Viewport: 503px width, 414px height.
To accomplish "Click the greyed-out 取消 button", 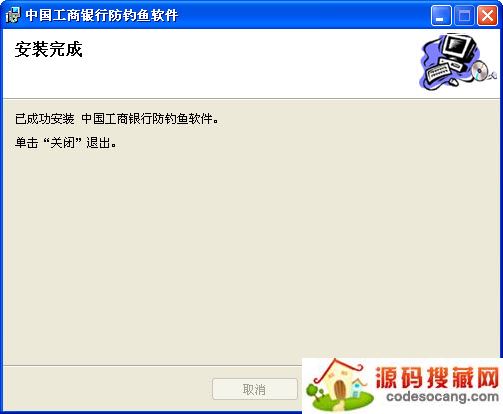I will pyautogui.click(x=255, y=389).
